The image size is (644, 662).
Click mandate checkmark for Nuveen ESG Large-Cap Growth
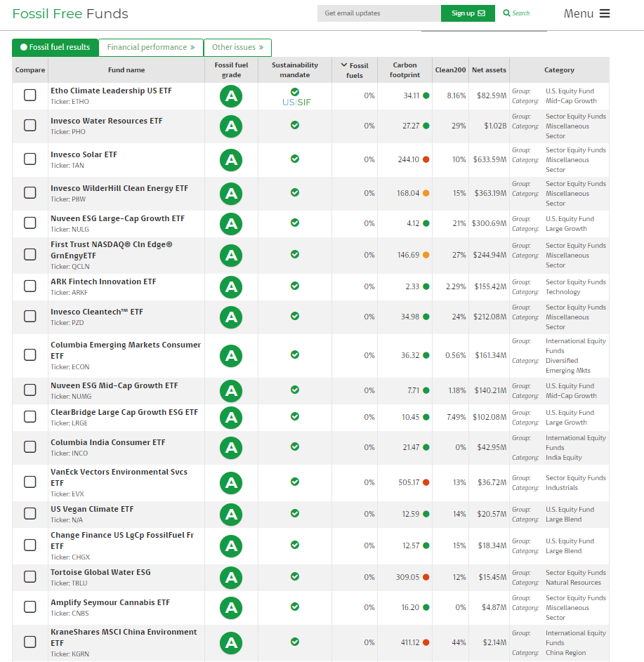295,223
